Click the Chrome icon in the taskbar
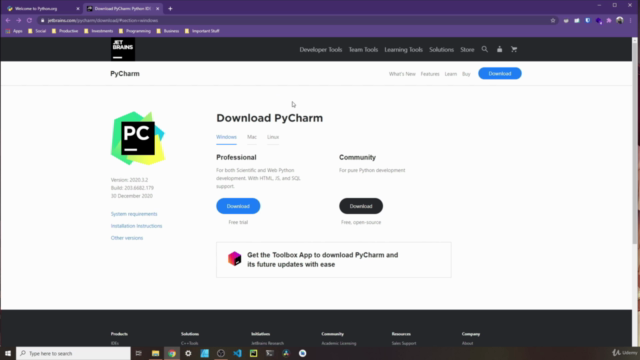This screenshot has width=640, height=360. tap(172, 353)
